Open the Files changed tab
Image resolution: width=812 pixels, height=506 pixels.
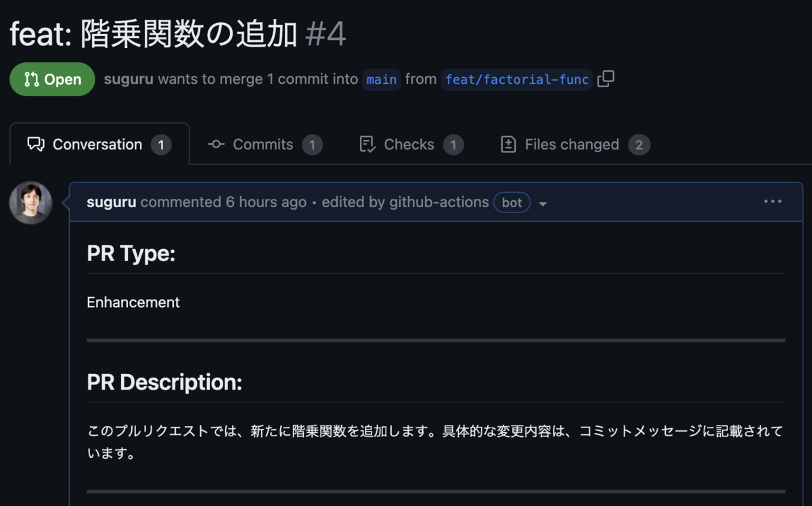click(572, 144)
